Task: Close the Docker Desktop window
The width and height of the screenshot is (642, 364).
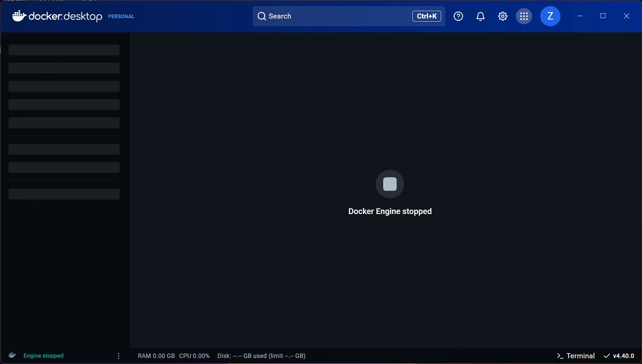Action: point(626,16)
